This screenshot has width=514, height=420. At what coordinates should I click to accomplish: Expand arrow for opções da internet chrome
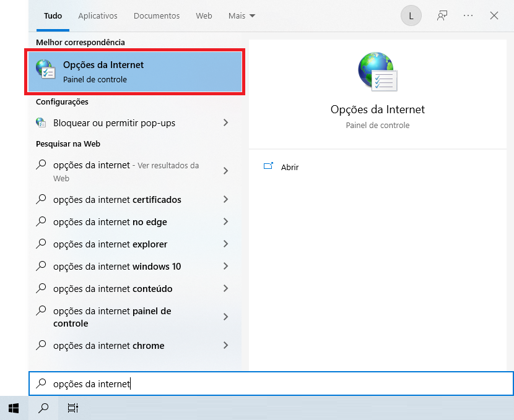(225, 346)
